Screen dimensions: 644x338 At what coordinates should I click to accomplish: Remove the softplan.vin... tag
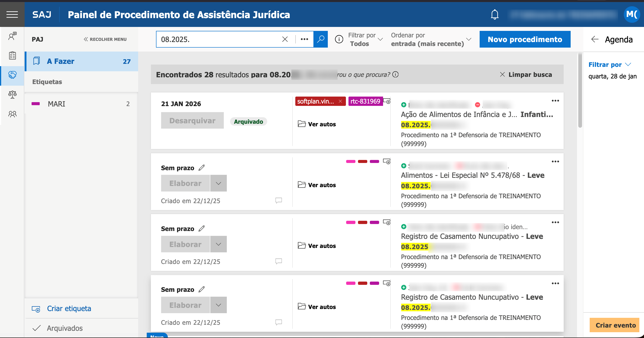(340, 101)
